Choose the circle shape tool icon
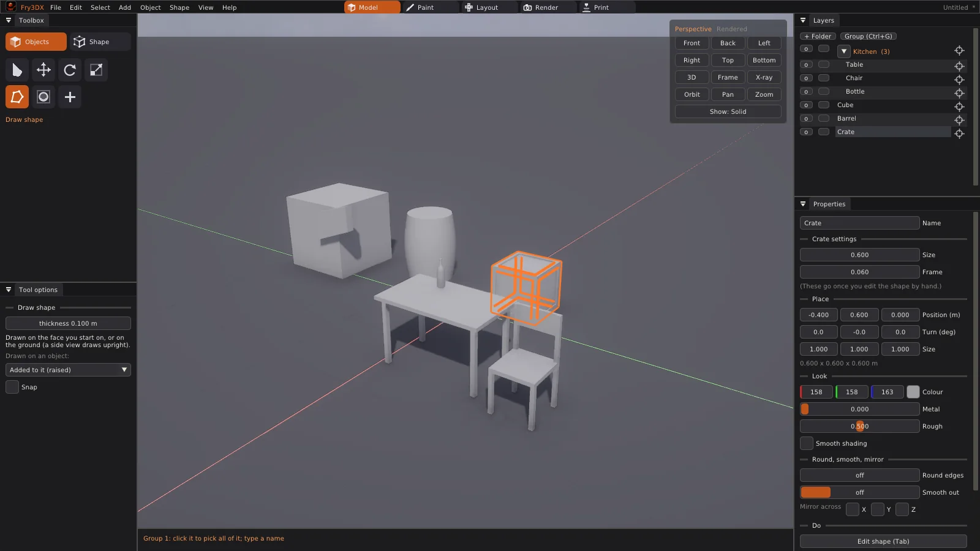Screen dimensions: 980x551 [43, 97]
